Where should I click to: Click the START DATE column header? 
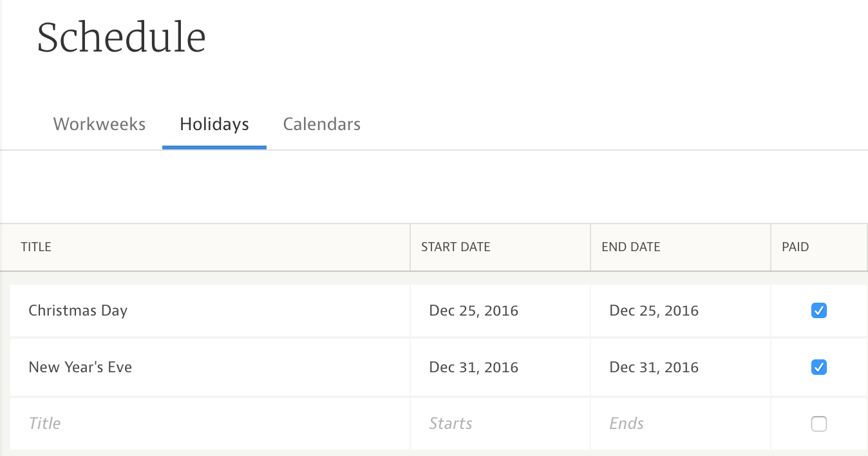pyautogui.click(x=456, y=247)
